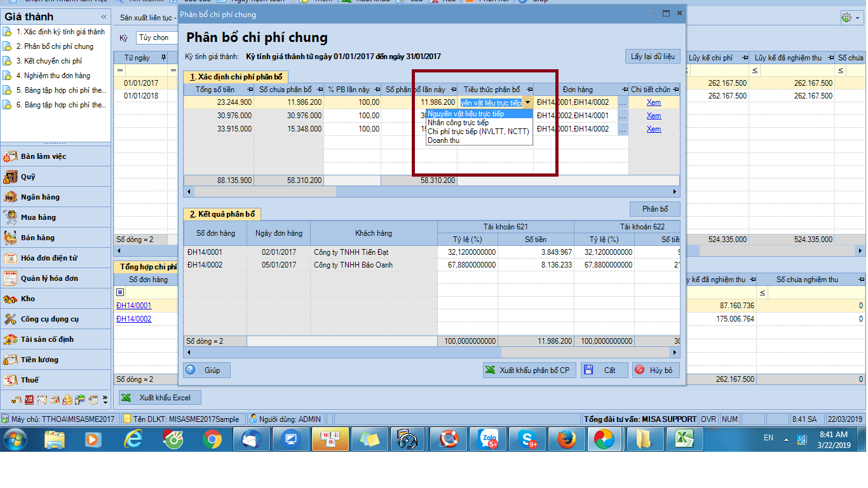The image size is (868, 488).
Task: Click Xuất khẩu Excel button in main window
Action: tap(160, 398)
